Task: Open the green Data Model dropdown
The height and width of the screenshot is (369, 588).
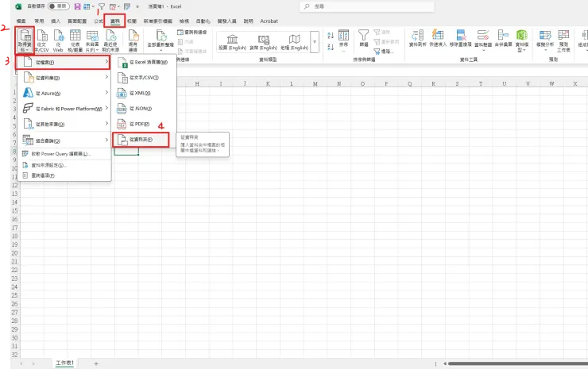Action: [x=521, y=40]
